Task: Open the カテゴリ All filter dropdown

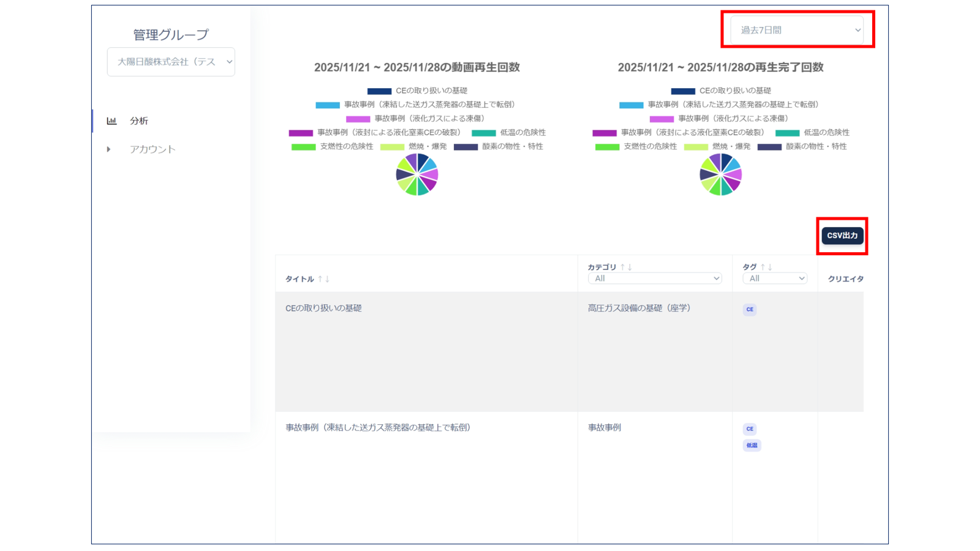Action: [654, 279]
